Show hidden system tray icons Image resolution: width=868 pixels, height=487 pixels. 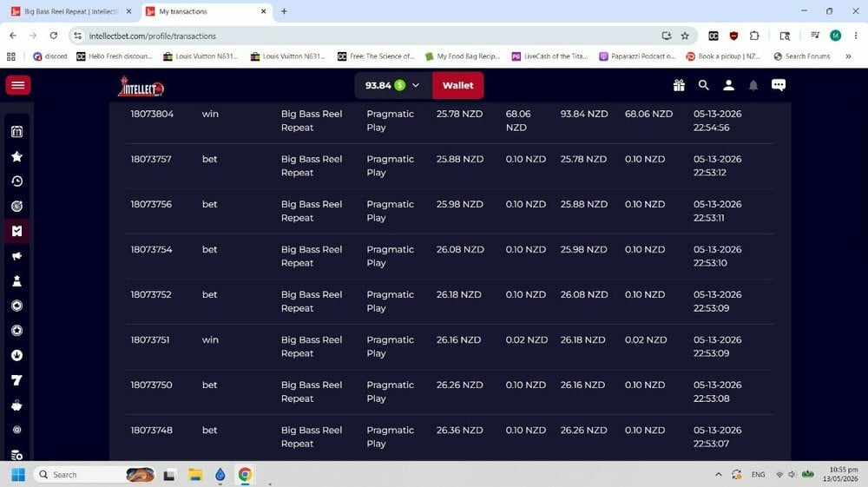(x=719, y=474)
